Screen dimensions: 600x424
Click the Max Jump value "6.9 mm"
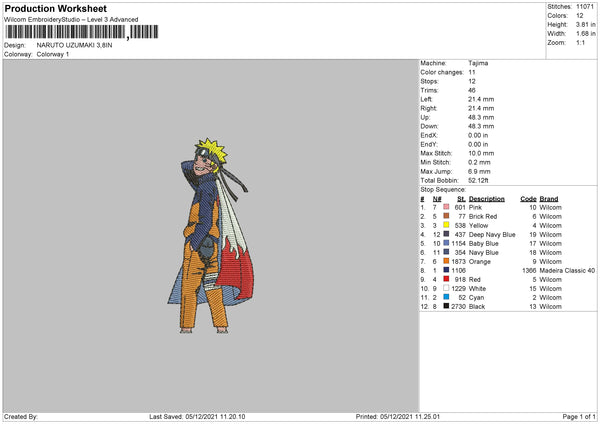(479, 171)
